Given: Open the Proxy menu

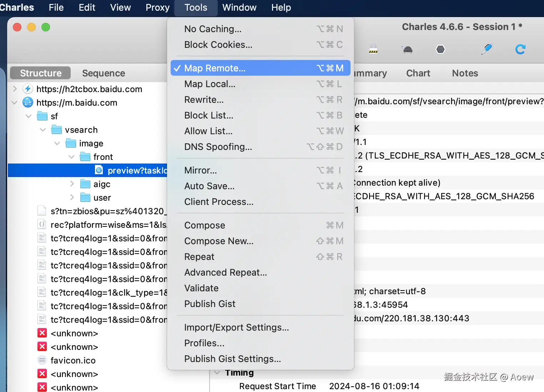Looking at the screenshot, I should [157, 7].
